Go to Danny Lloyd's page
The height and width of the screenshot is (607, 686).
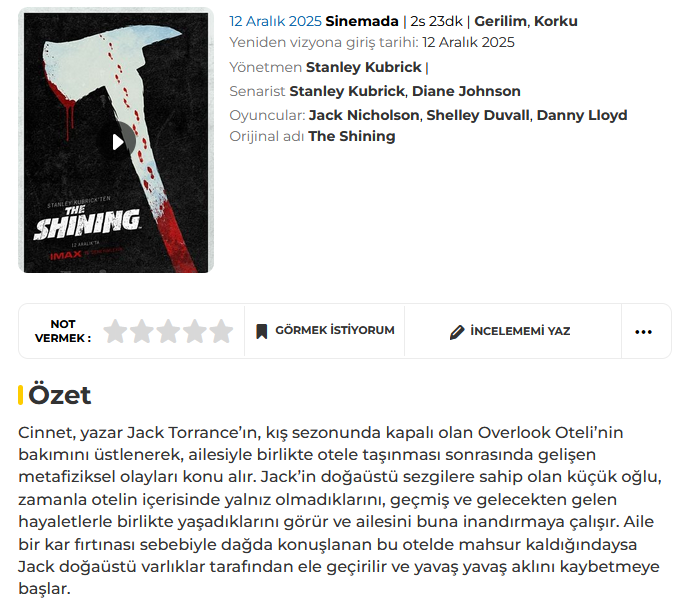582,115
